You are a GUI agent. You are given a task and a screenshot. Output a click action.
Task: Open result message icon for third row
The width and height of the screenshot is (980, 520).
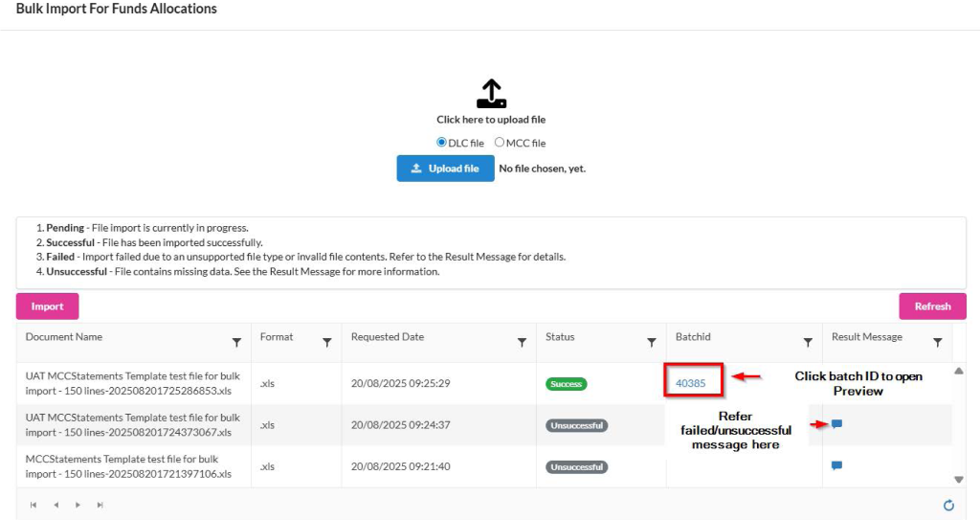[x=836, y=466]
